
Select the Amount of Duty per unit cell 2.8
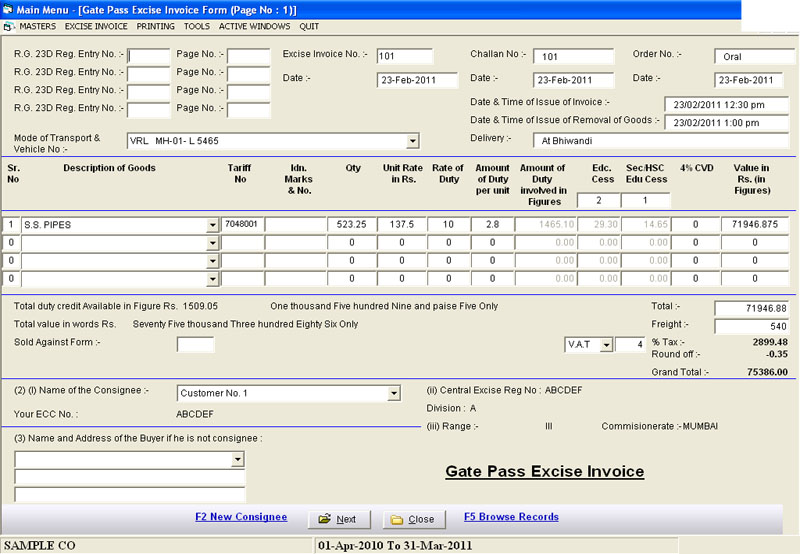492,224
